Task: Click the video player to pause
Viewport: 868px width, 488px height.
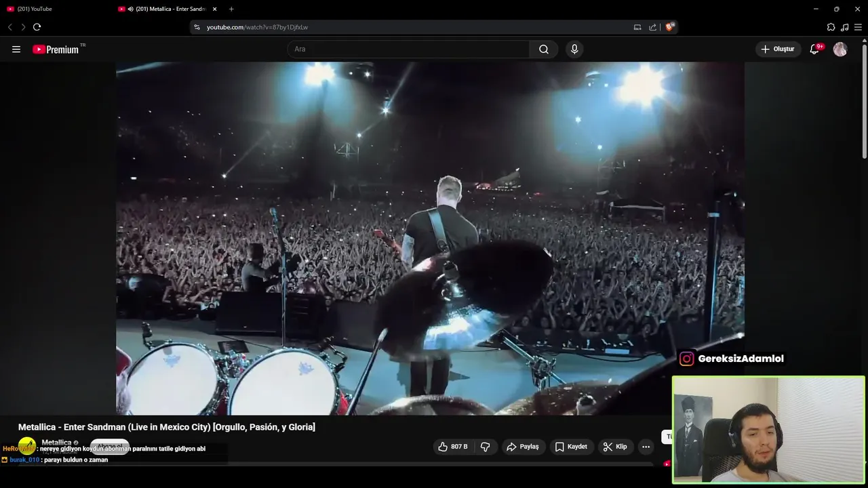Action: tap(430, 239)
